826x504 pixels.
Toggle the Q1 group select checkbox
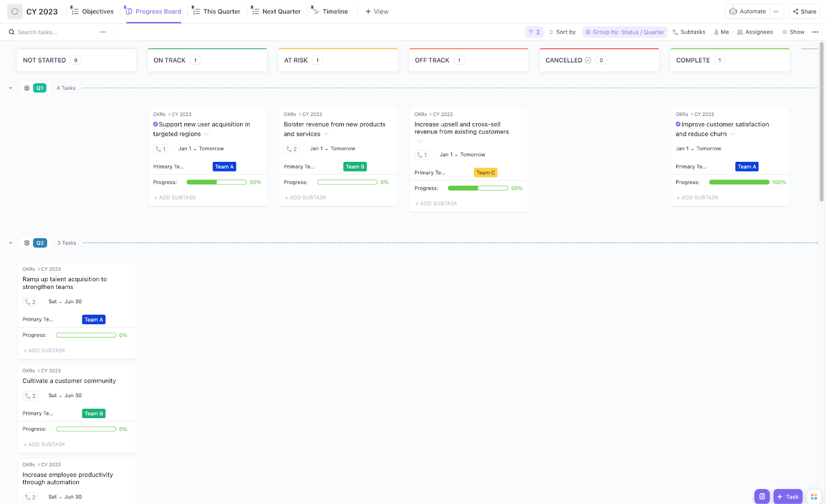point(27,88)
